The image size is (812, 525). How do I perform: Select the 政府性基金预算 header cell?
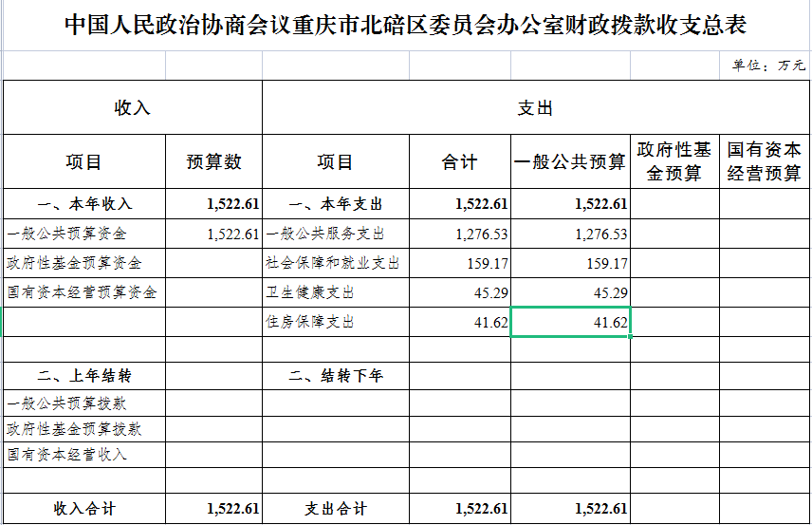(x=674, y=161)
